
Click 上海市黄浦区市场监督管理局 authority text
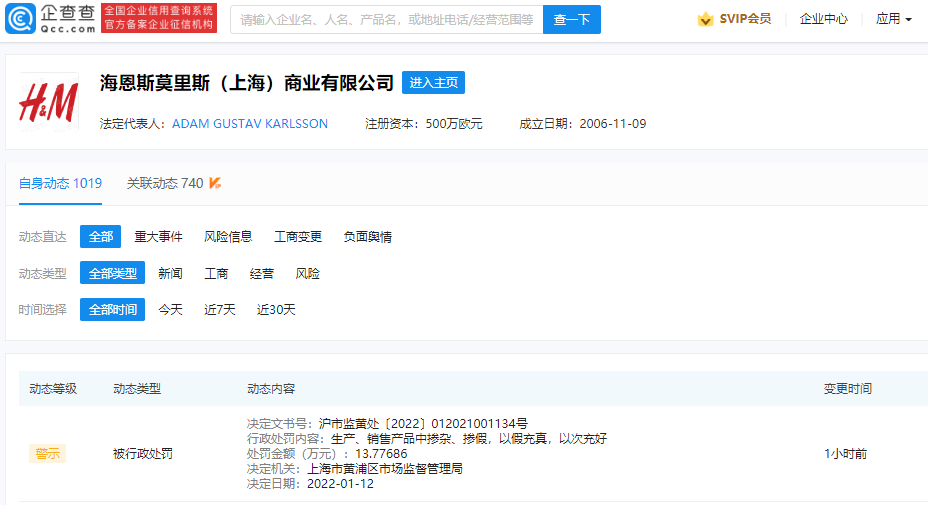385,469
